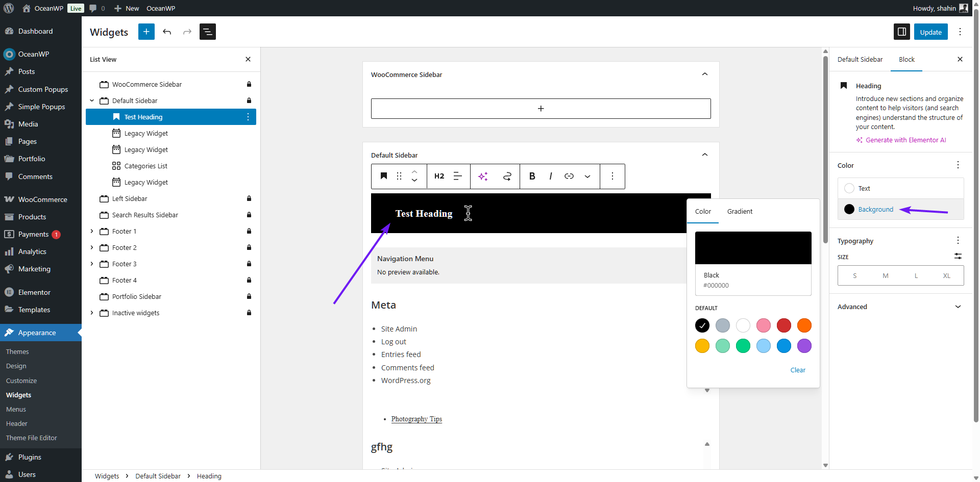The height and width of the screenshot is (482, 980).
Task: Toggle the settings sidebar panel
Action: point(902,32)
